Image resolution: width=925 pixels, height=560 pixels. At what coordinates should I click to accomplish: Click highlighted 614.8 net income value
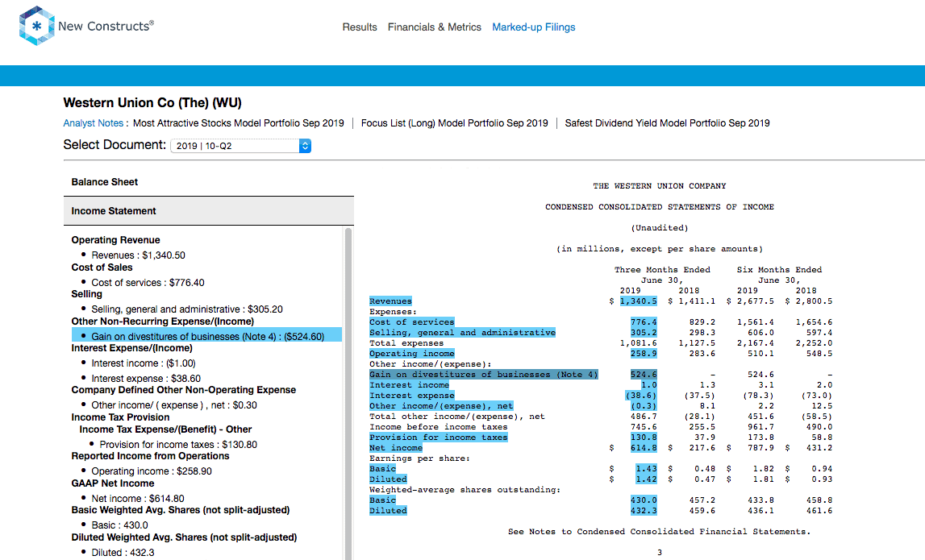pos(644,448)
